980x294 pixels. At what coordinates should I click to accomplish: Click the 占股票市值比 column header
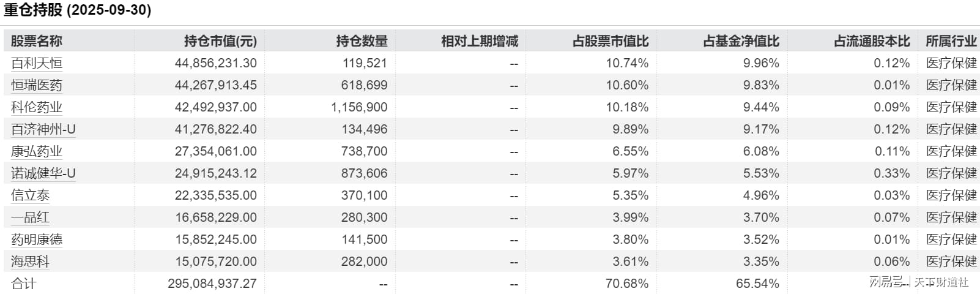point(611,41)
